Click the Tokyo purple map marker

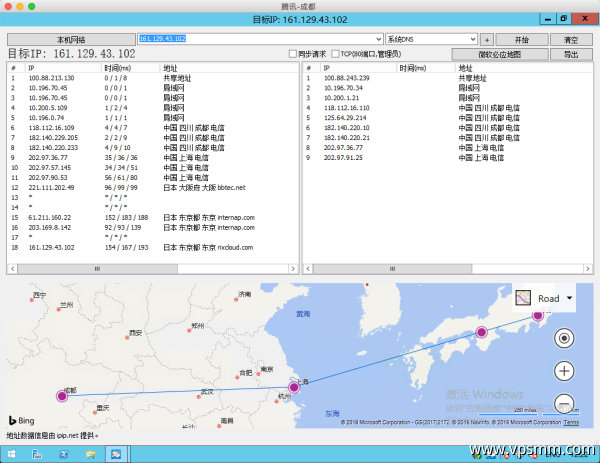pyautogui.click(x=538, y=315)
